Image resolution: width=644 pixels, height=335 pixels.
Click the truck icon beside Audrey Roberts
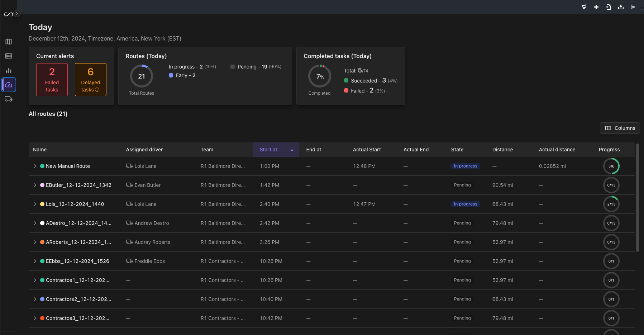tap(129, 242)
